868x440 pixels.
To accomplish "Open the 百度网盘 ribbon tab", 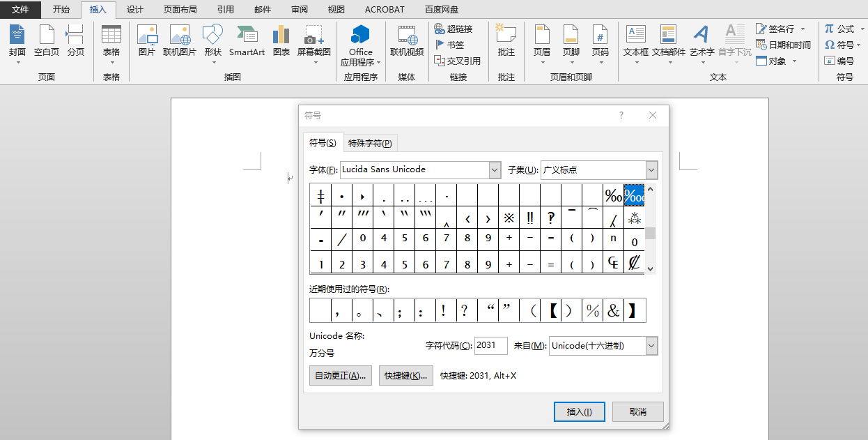I will pyautogui.click(x=442, y=10).
